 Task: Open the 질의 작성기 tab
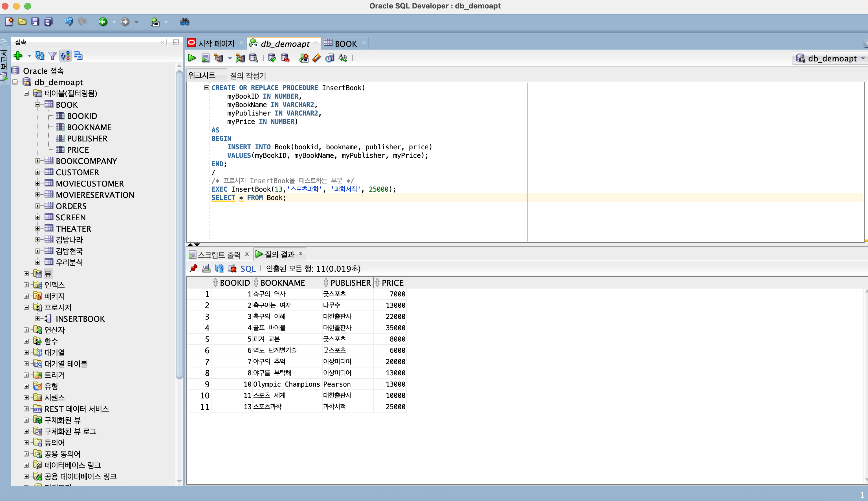[x=248, y=75]
